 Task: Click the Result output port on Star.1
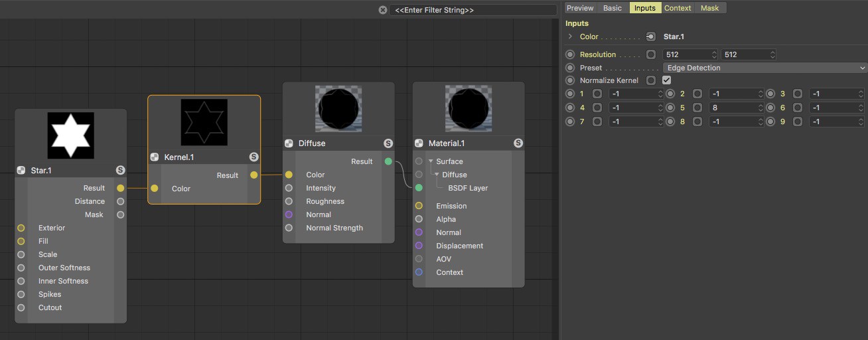(x=120, y=188)
